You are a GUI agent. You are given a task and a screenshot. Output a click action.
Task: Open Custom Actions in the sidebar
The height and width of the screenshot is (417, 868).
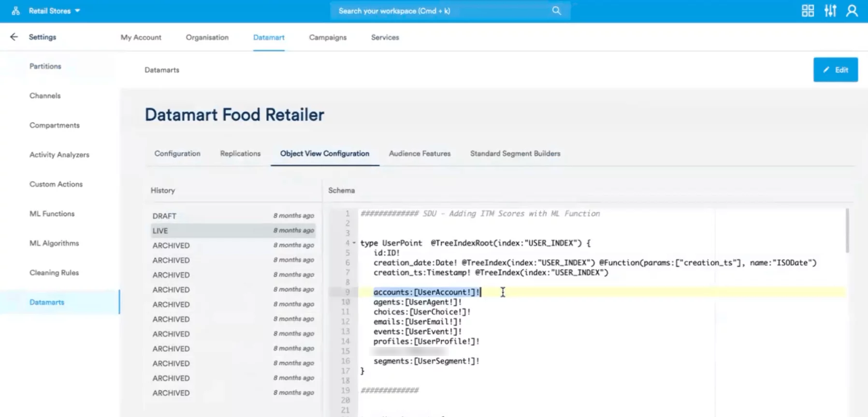[x=56, y=184]
